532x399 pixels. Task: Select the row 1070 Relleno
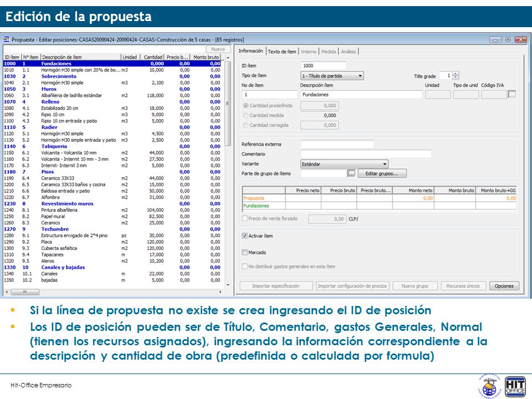[x=112, y=102]
